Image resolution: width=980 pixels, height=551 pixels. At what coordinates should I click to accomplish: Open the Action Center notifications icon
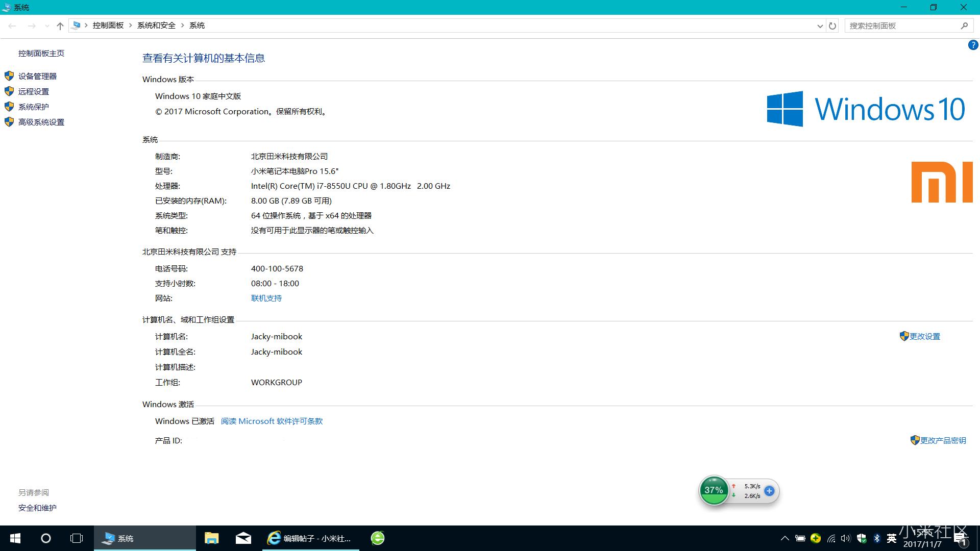961,539
